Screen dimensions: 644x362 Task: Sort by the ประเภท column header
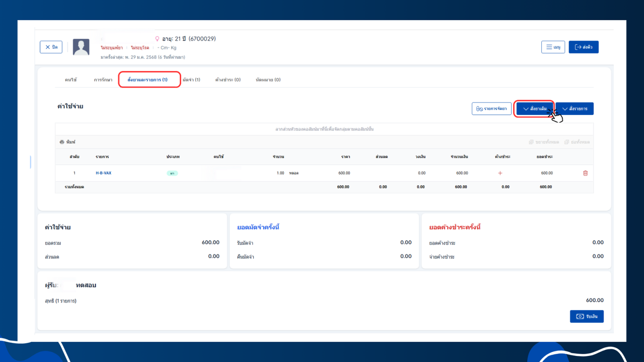coord(173,157)
